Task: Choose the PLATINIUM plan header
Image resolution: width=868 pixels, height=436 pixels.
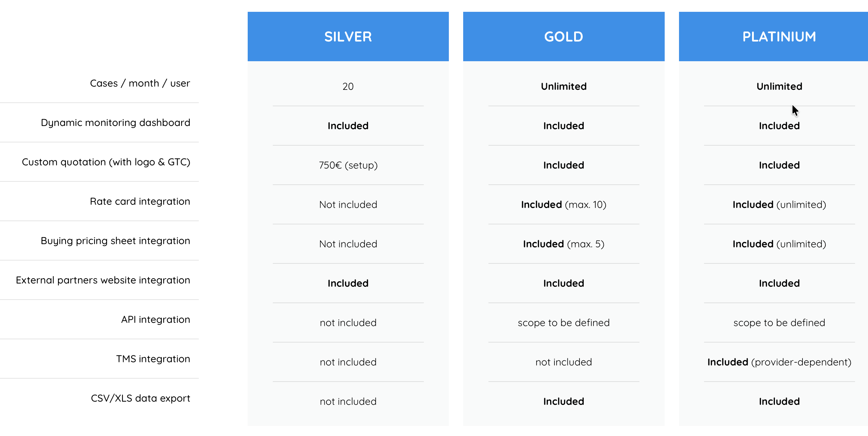Action: (x=774, y=37)
